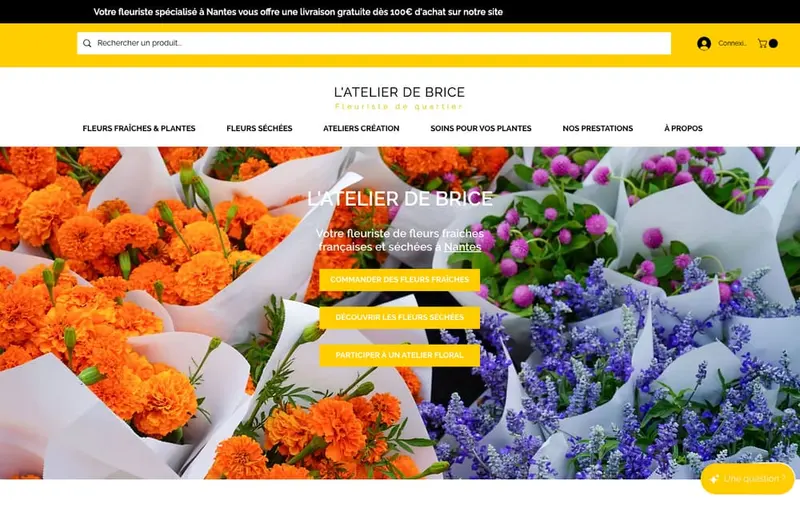Follow the Nantes hyperlink in hero text
The width and height of the screenshot is (800, 512).
coord(462,247)
